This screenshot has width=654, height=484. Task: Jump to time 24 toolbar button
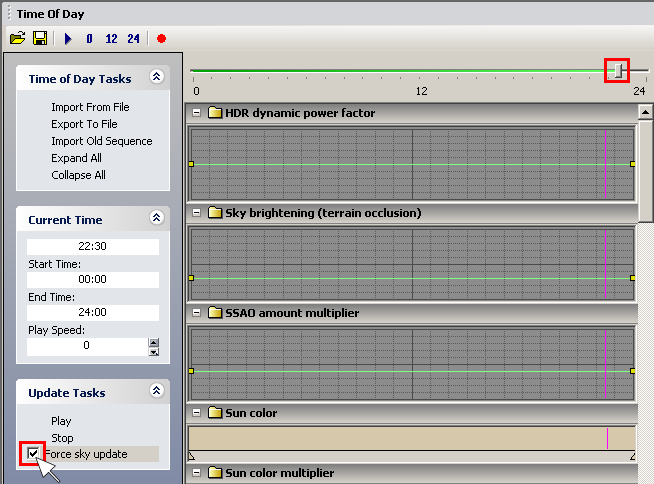tap(133, 39)
